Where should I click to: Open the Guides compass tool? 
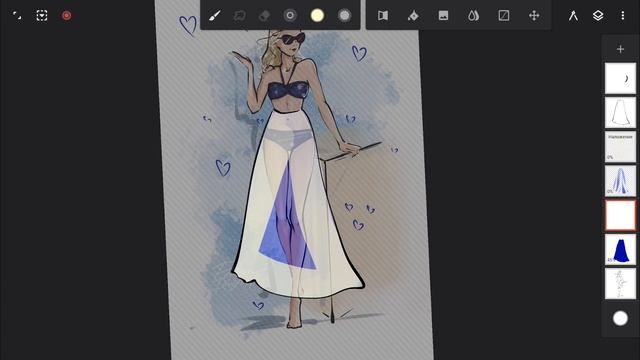click(x=573, y=16)
